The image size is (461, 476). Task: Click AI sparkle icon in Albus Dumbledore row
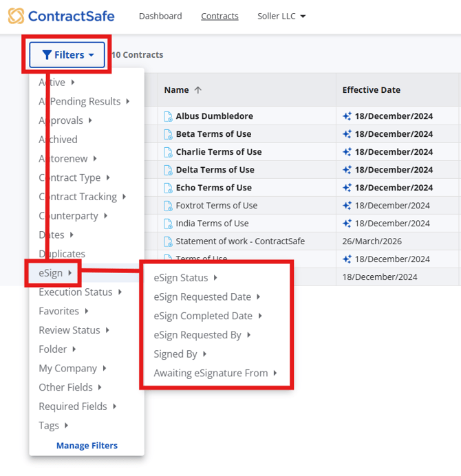pyautogui.click(x=347, y=116)
